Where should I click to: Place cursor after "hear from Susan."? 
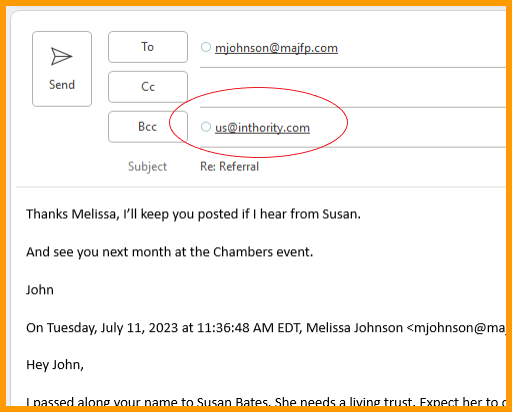(x=362, y=214)
